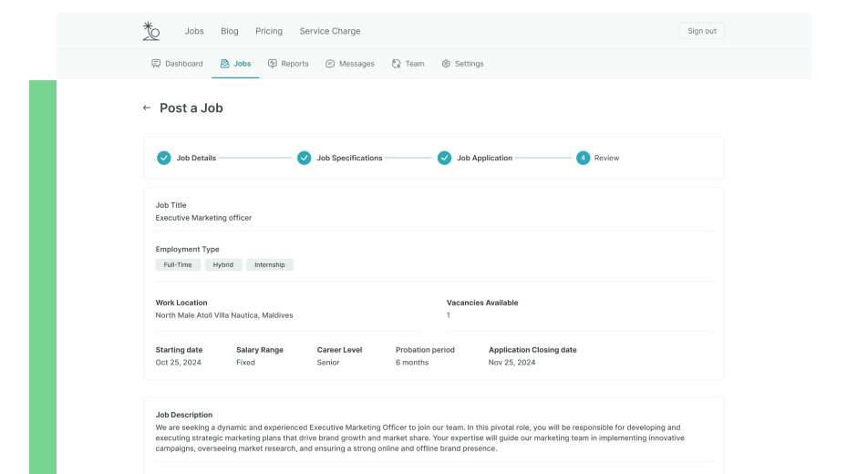Open the Service Charge page

pyautogui.click(x=330, y=31)
